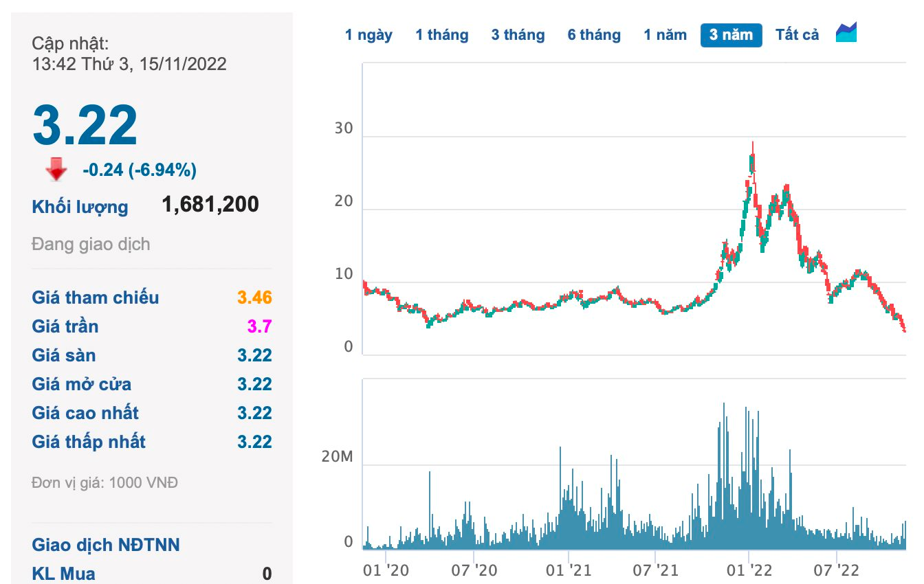924x584 pixels.
Task: Open the Giao dịch NĐTNN section heading
Action: (x=105, y=545)
